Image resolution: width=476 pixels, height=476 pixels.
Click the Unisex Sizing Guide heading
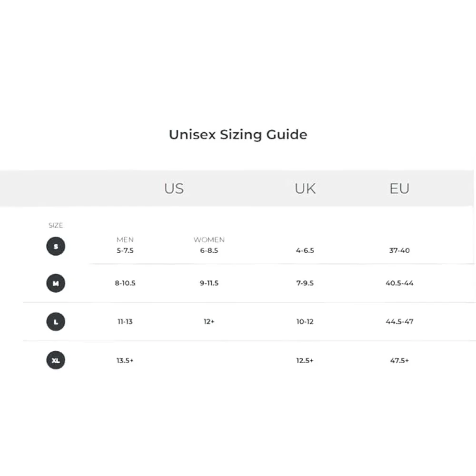point(238,135)
